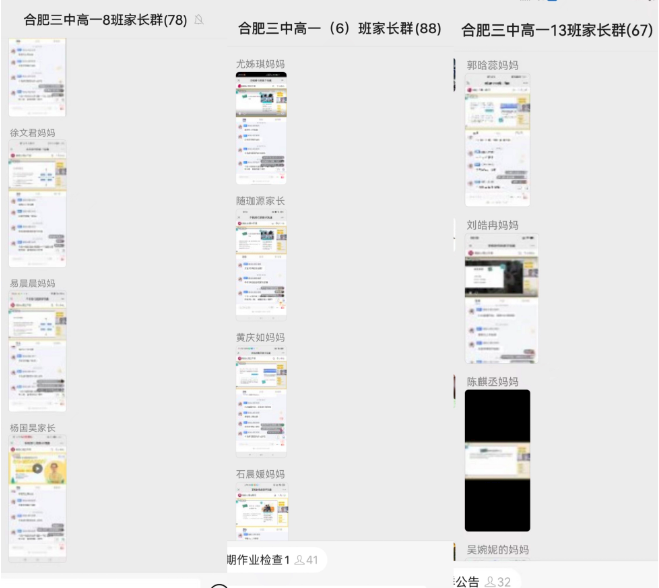The width and height of the screenshot is (659, 588).
Task: Click sender name 吴婉妮的妈妈
Action: tap(498, 550)
